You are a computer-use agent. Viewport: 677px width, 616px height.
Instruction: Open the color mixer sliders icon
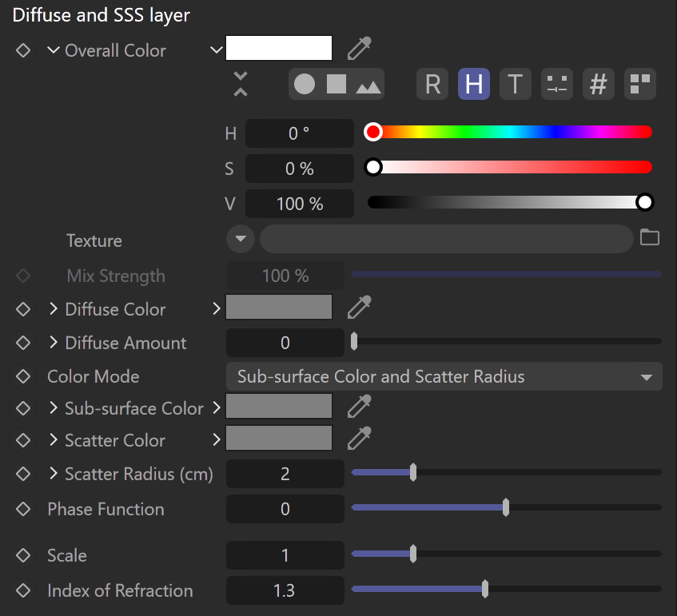pos(557,84)
